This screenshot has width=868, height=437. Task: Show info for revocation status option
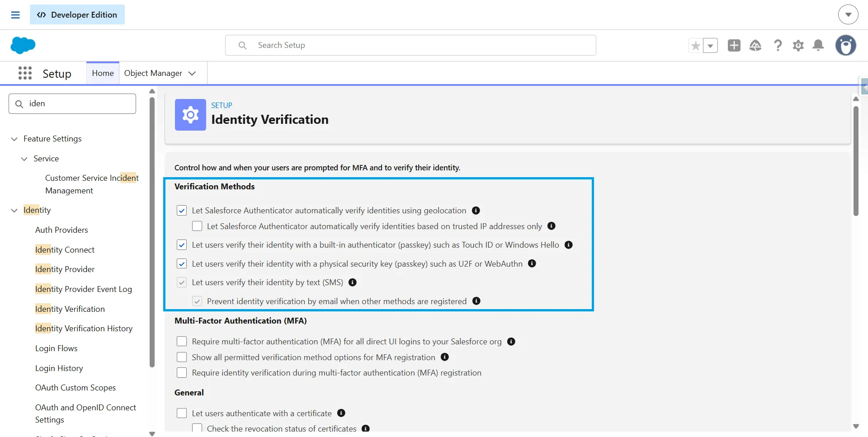pos(366,428)
